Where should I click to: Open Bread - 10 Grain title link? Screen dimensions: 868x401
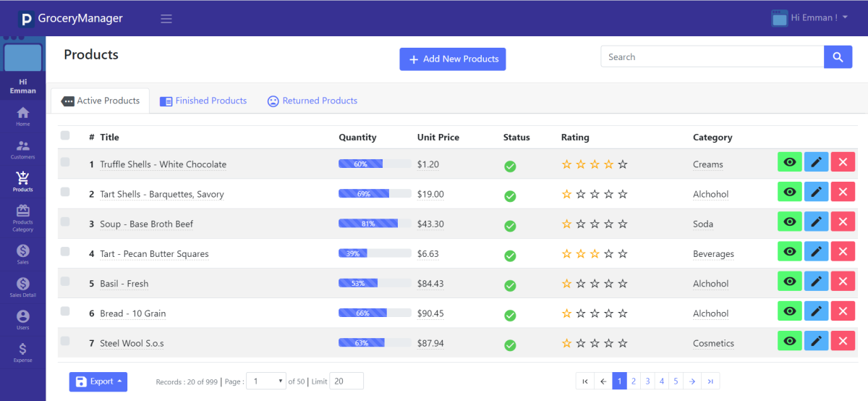(x=133, y=313)
